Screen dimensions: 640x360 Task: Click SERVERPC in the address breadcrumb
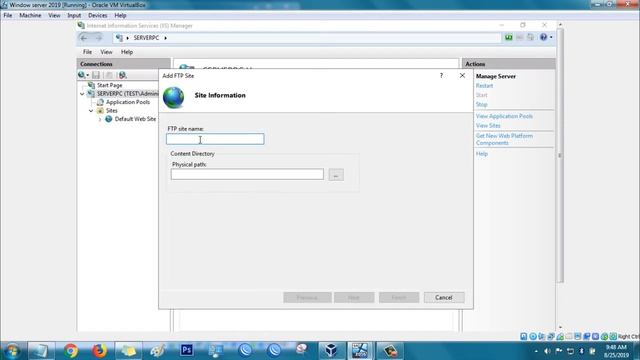[x=146, y=38]
